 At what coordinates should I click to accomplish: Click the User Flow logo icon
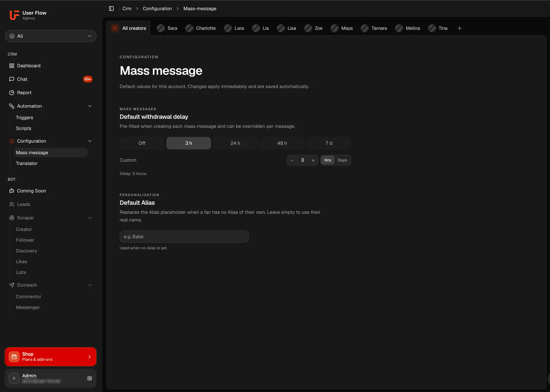coord(14,15)
